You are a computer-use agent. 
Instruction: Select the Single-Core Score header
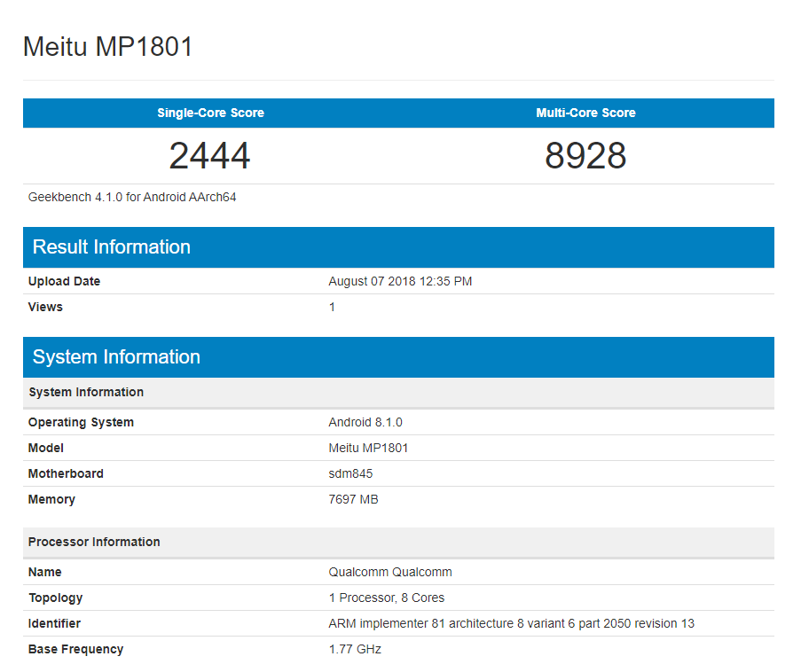point(210,113)
